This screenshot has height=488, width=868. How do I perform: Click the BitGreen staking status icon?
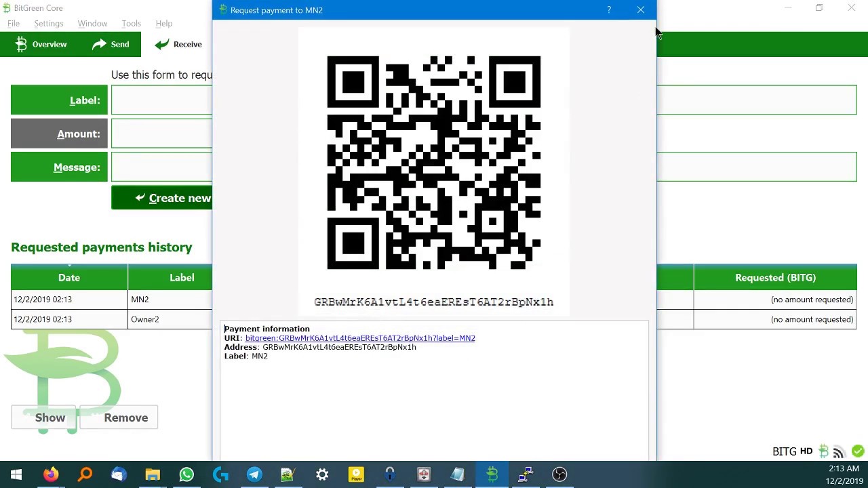(823, 451)
